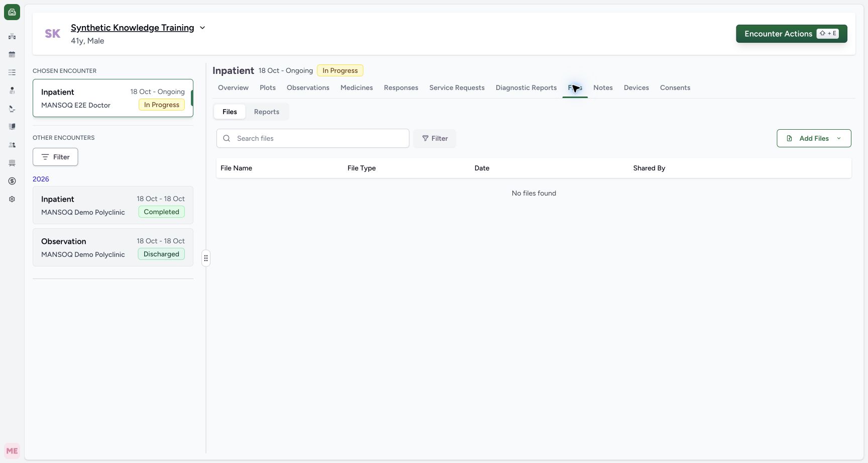868x463 pixels.
Task: Open the Service Requests tab
Action: [x=457, y=87]
